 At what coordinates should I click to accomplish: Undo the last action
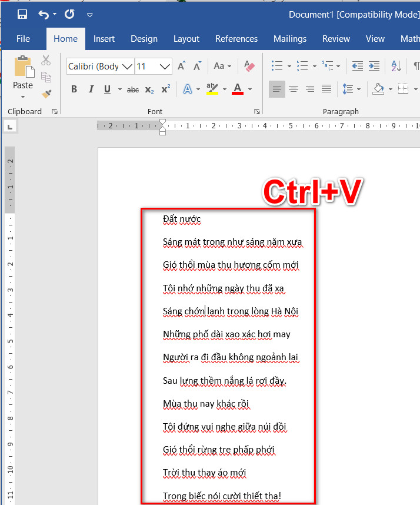pyautogui.click(x=44, y=14)
